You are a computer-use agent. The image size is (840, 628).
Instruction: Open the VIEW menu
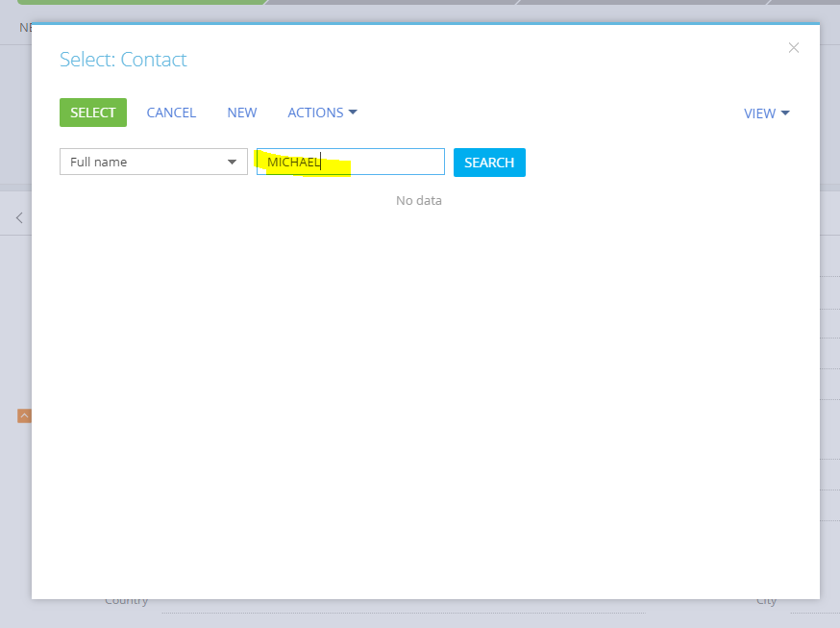pos(766,113)
